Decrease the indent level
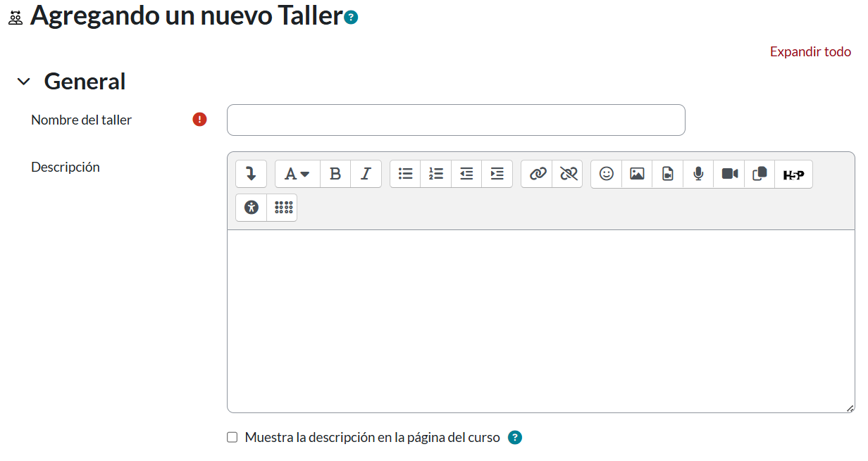 [x=466, y=174]
